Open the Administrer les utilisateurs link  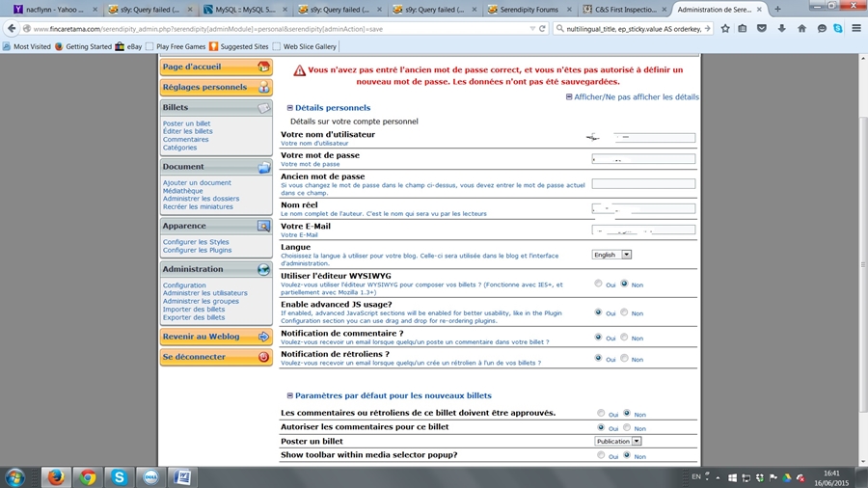(x=204, y=293)
